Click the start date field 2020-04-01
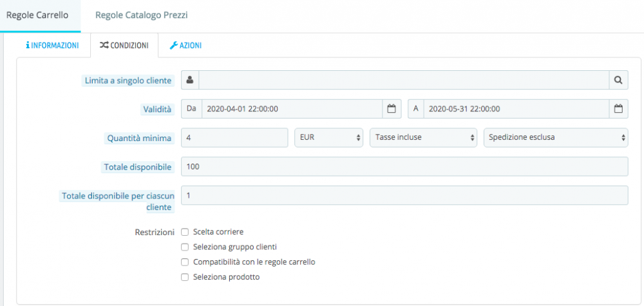This screenshot has width=644, height=306. pyautogui.click(x=292, y=109)
